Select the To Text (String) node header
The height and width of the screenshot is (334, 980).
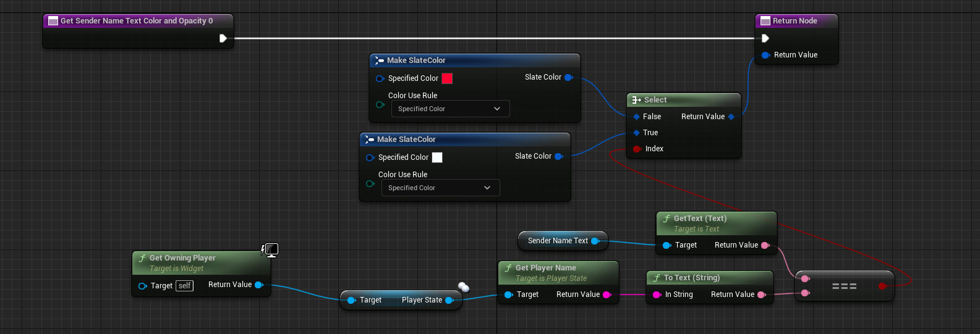(x=691, y=278)
